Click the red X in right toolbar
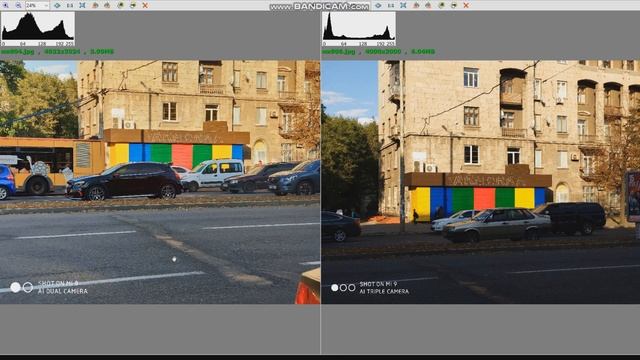640x360 pixels. point(466,5)
